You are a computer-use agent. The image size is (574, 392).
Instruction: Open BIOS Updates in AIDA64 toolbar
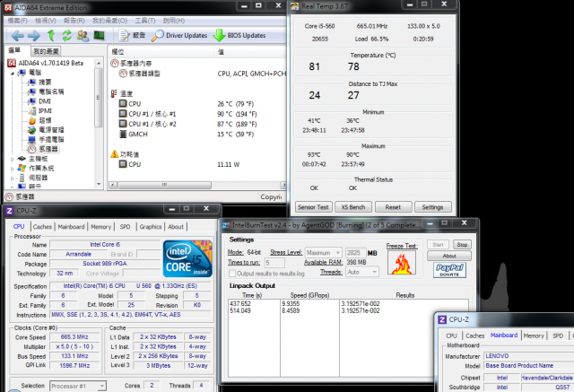(x=239, y=36)
